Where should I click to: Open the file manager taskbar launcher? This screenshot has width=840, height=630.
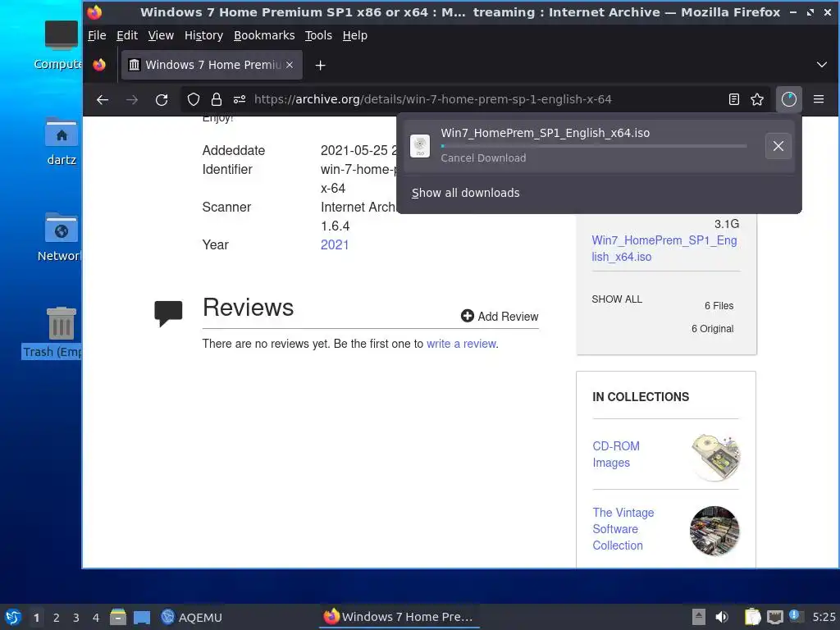[118, 617]
